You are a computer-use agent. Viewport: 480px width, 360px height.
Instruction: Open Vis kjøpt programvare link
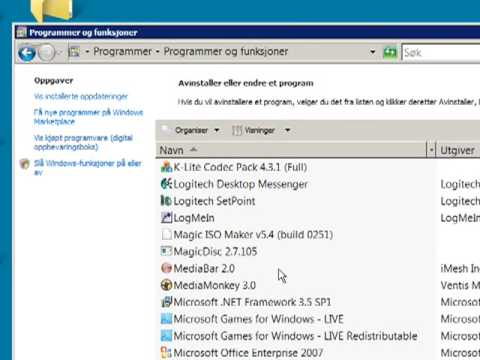click(x=83, y=142)
